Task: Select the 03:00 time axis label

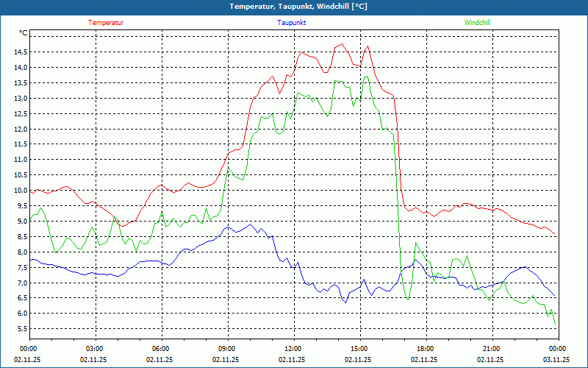Action: coord(95,349)
